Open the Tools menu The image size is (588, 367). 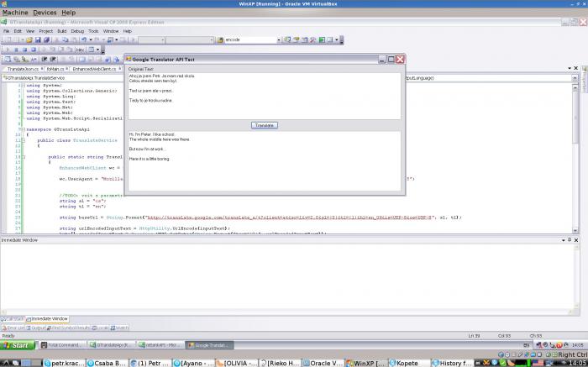93,31
